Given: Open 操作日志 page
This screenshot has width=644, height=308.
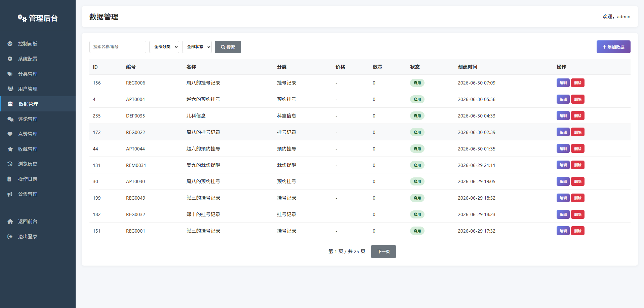Looking at the screenshot, I should click(38, 179).
